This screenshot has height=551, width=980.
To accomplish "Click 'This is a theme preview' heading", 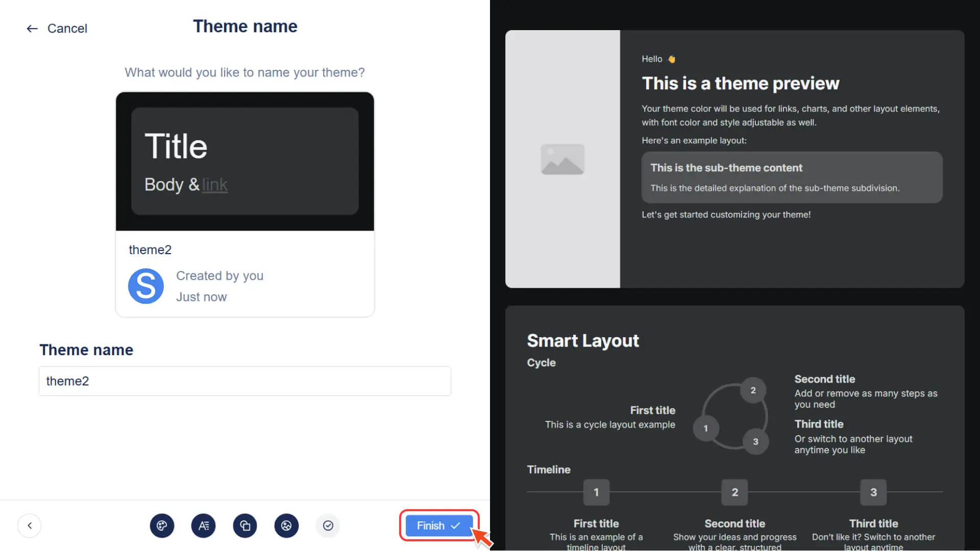I will click(x=741, y=83).
